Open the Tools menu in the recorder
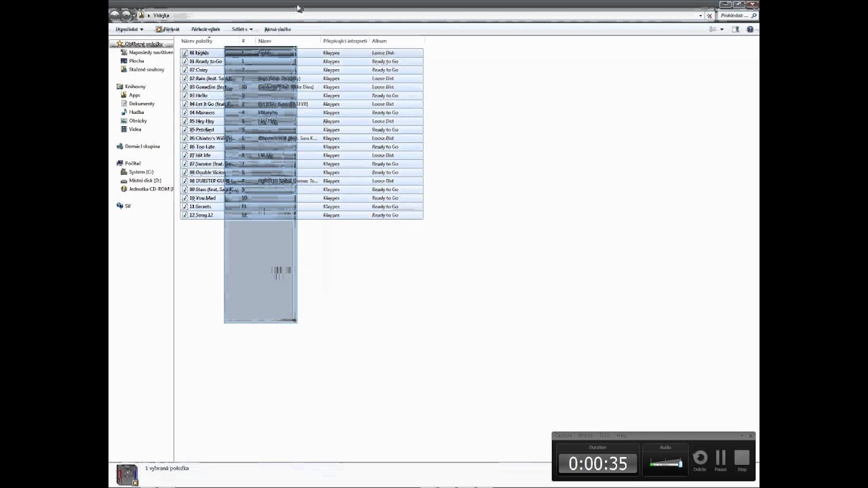Viewport: 868px width, 488px height. coord(604,436)
